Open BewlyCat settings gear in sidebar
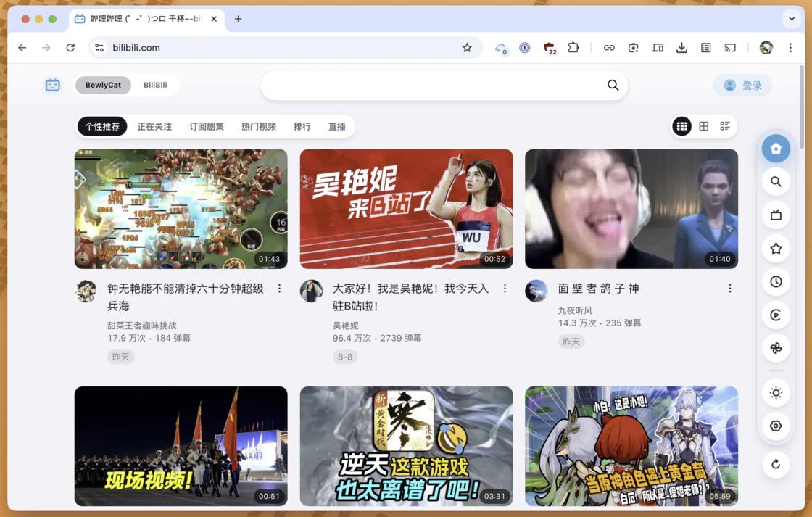The height and width of the screenshot is (517, 812). tap(776, 426)
